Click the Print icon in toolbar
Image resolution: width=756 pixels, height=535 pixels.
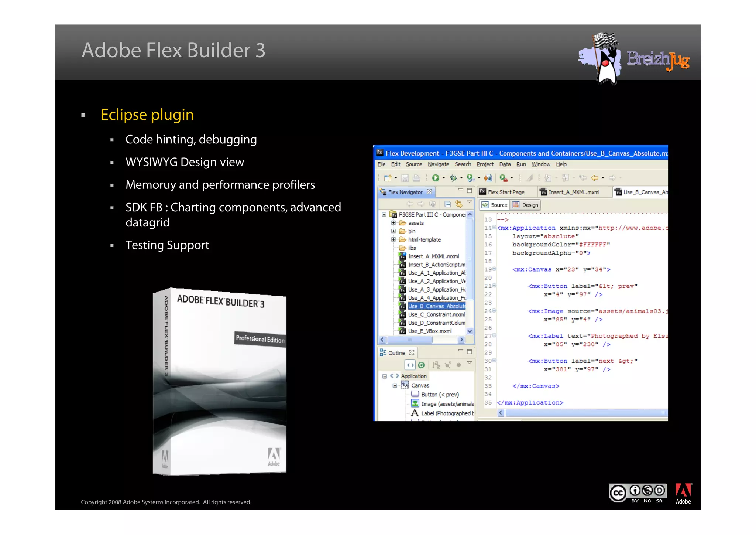coord(416,178)
